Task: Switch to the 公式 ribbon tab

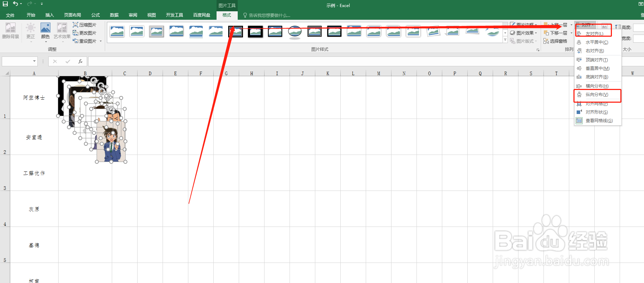Action: point(96,15)
